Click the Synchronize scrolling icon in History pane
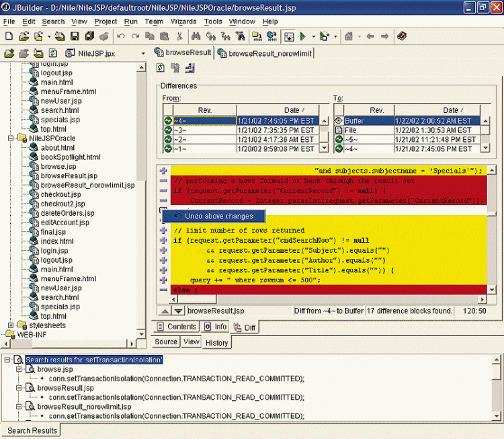 pos(190,67)
